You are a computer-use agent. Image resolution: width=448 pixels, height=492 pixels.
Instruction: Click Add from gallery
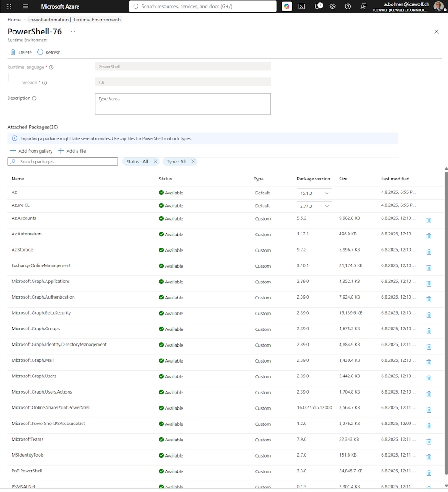pos(31,151)
